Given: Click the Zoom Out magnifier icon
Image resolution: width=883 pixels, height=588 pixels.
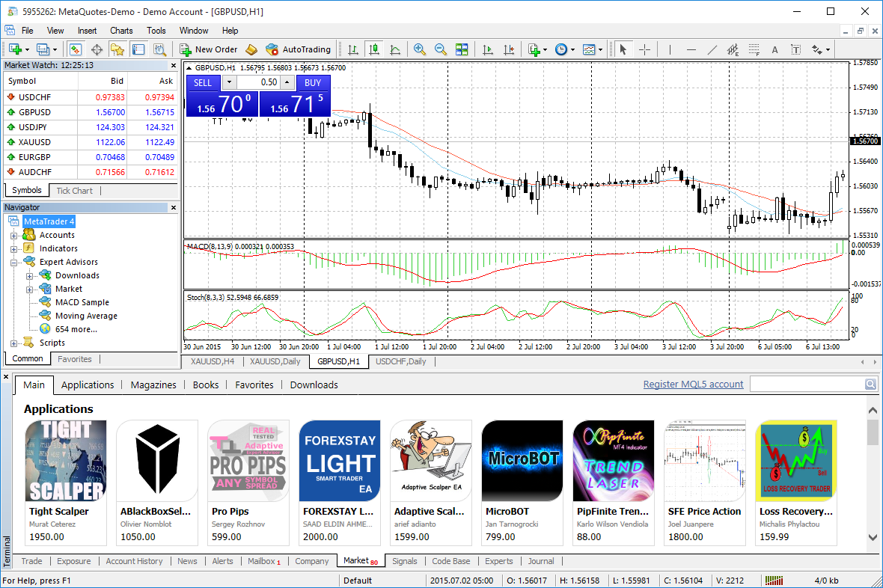Looking at the screenshot, I should click(440, 49).
